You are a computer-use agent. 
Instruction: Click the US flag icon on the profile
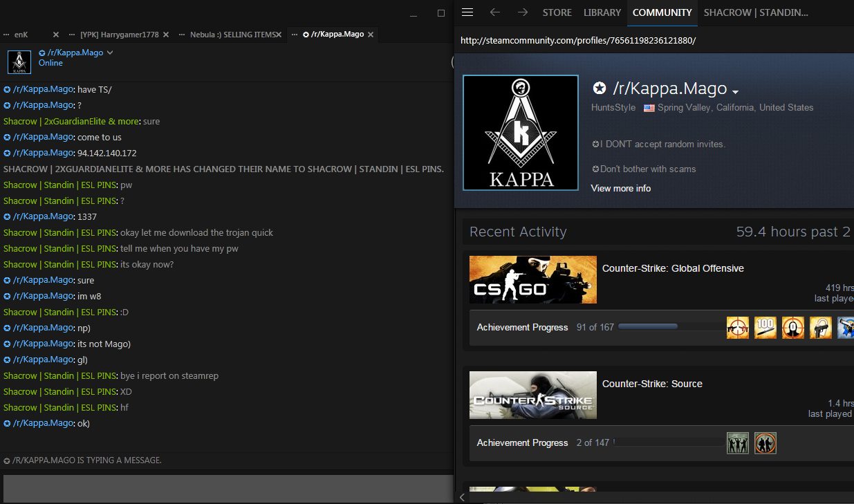(649, 108)
